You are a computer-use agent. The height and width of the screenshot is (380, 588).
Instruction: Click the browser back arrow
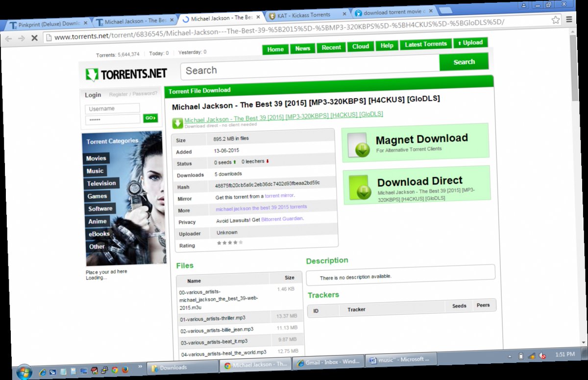click(x=9, y=38)
